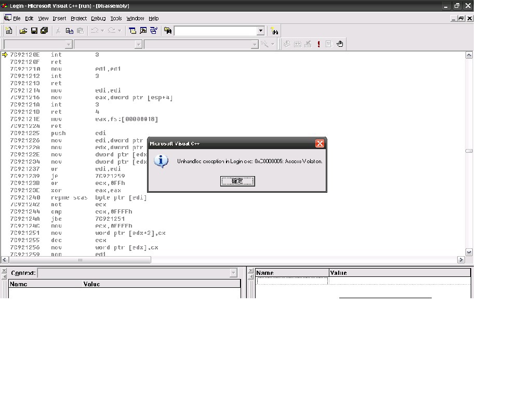Click the red exclamation Execute icon
This screenshot has width=532, height=399.
pyautogui.click(x=318, y=44)
